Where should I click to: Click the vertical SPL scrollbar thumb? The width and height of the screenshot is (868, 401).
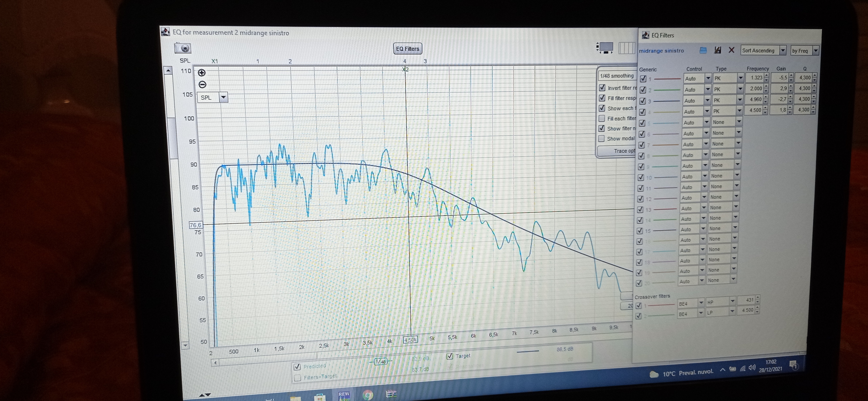tap(173, 138)
